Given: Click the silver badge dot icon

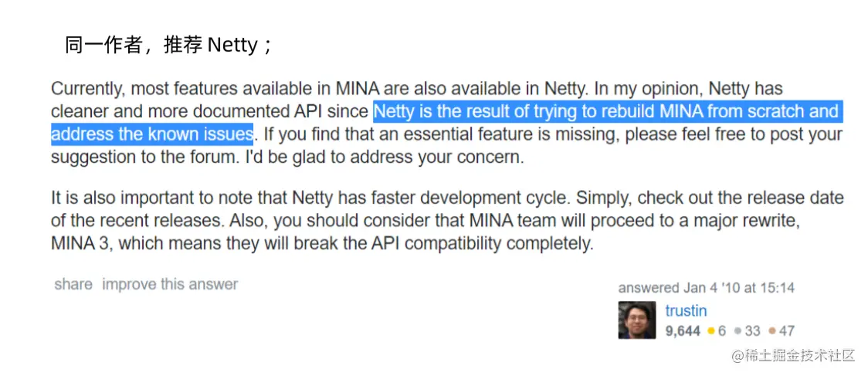Looking at the screenshot, I should pyautogui.click(x=738, y=331).
